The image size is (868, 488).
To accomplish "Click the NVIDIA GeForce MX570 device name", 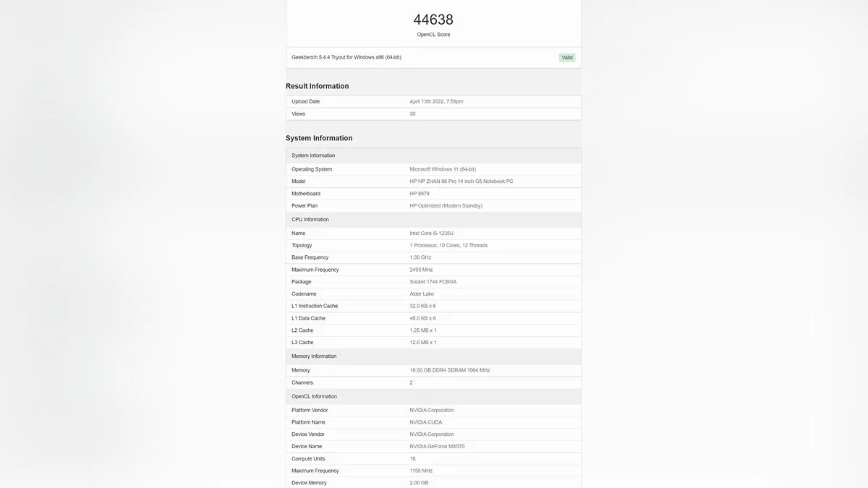I will click(437, 447).
